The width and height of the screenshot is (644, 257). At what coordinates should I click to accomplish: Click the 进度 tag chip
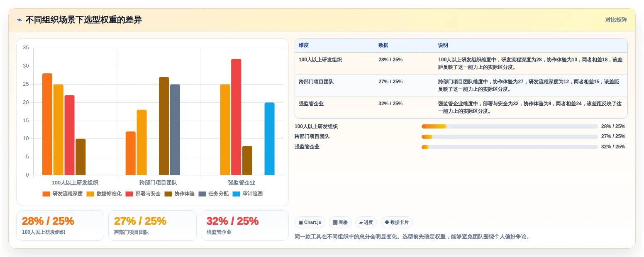[x=366, y=222]
